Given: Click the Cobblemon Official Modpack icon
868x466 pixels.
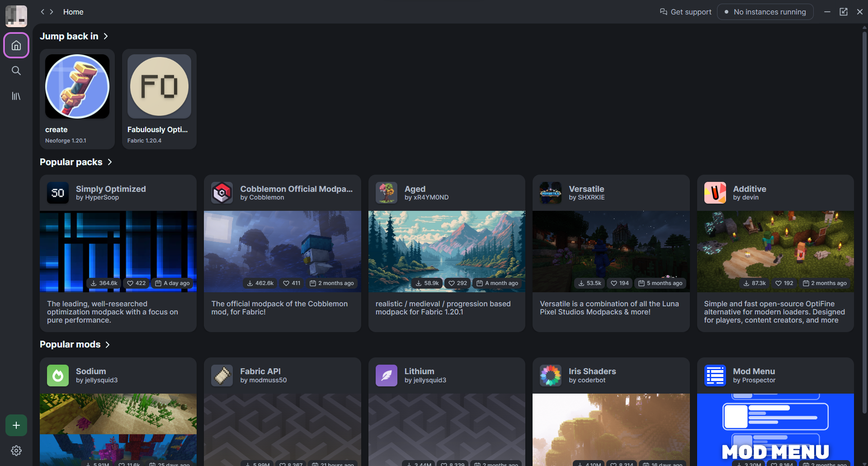Looking at the screenshot, I should pos(222,193).
